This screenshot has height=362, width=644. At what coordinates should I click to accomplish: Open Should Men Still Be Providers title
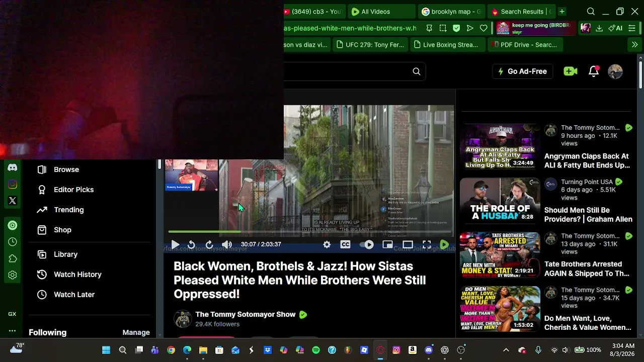coord(588,215)
